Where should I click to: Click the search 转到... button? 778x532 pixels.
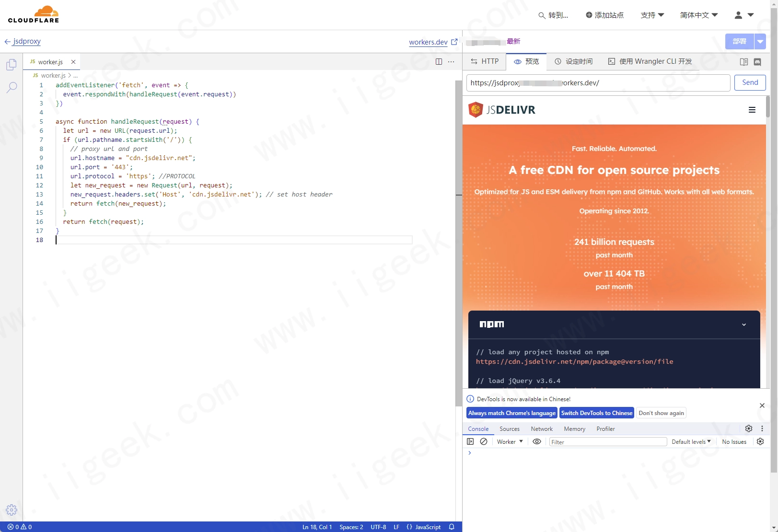pos(553,15)
